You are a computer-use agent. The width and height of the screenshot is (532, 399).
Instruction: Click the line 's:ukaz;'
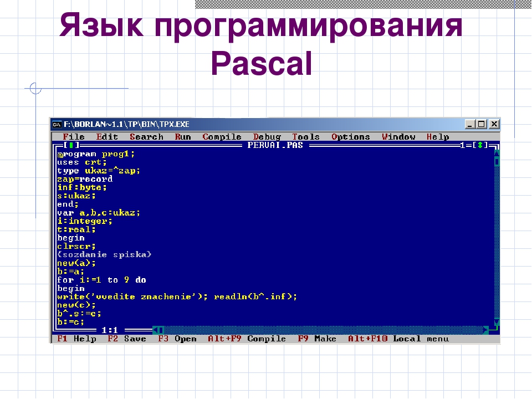pos(76,196)
